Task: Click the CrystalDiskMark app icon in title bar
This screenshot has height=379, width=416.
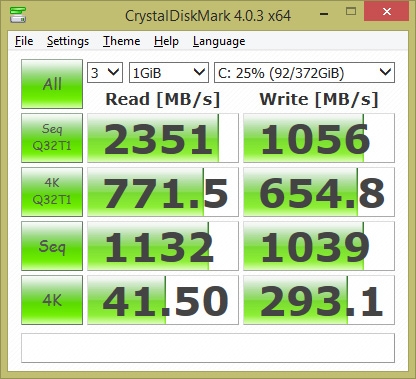Action: point(18,15)
